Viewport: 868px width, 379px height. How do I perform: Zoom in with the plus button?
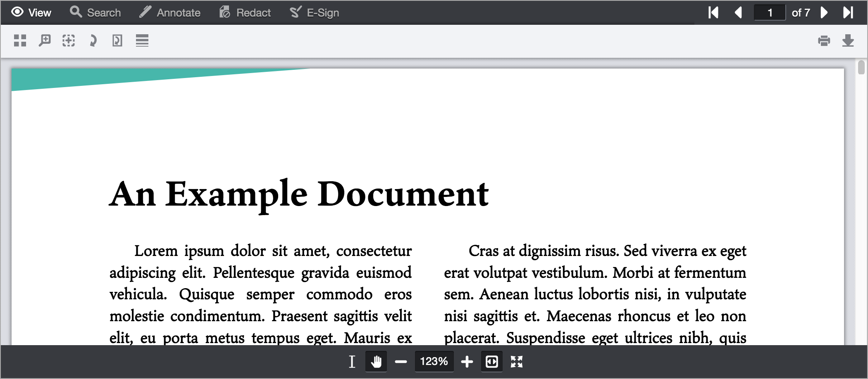pos(467,362)
